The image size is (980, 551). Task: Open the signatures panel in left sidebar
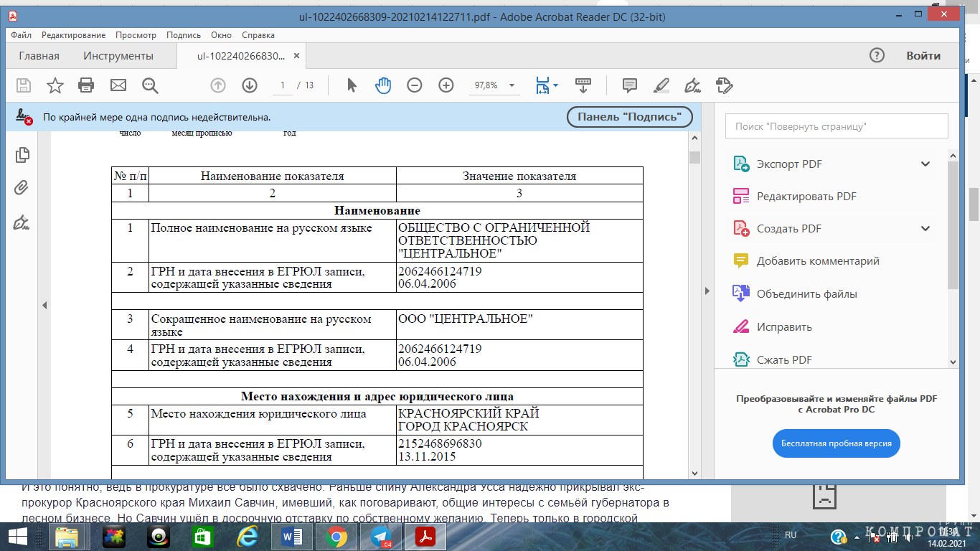point(22,222)
